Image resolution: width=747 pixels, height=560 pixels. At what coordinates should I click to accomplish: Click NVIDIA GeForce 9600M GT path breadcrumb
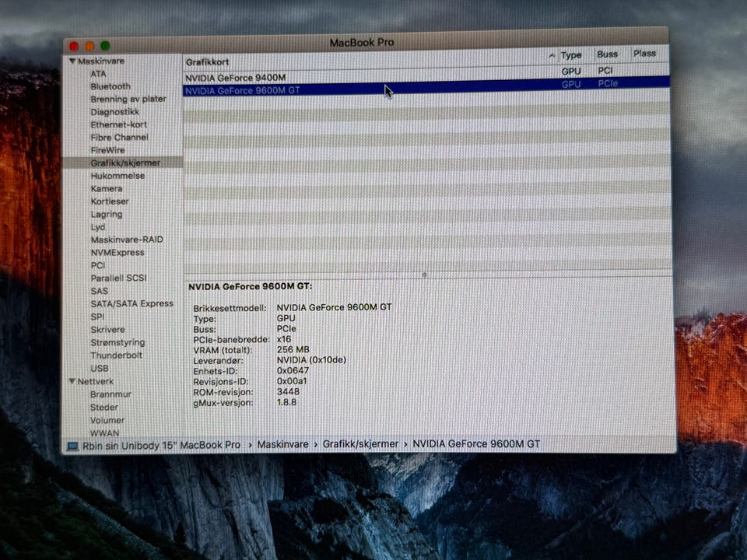(x=476, y=444)
